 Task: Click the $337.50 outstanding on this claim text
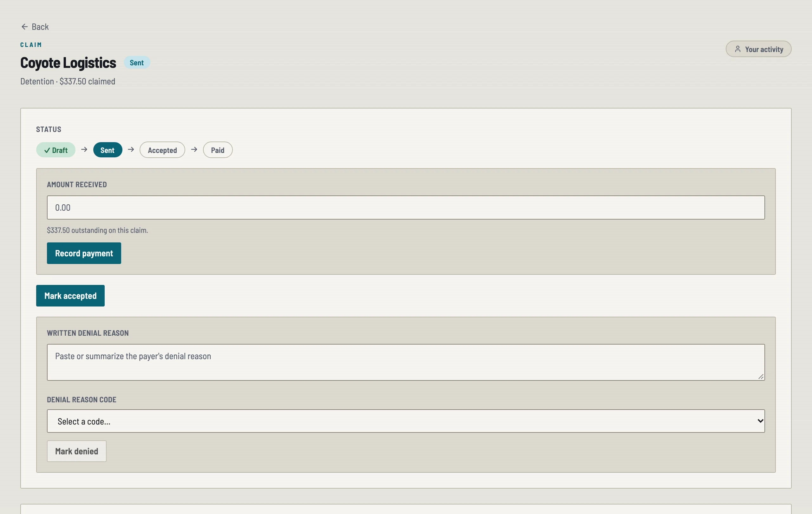tap(97, 230)
